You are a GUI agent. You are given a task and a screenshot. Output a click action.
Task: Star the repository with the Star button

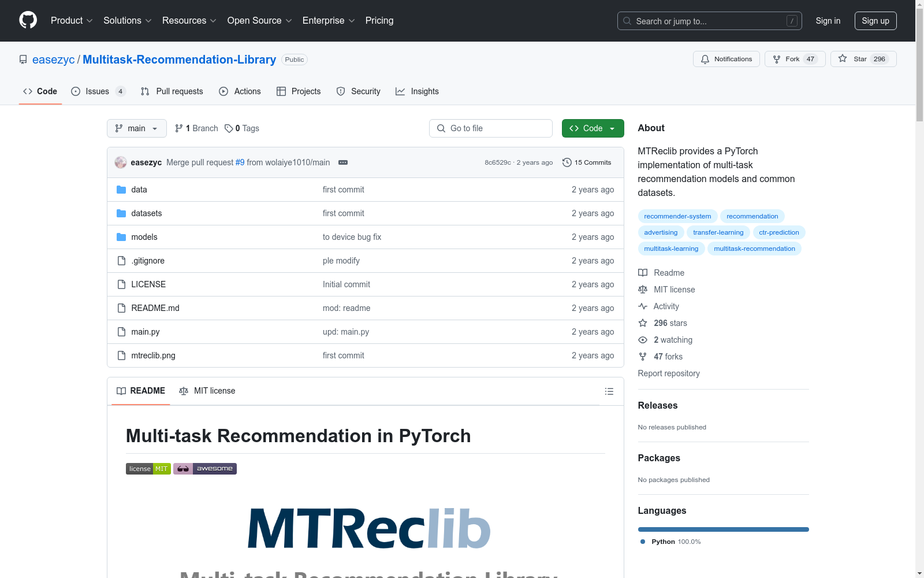(x=863, y=59)
